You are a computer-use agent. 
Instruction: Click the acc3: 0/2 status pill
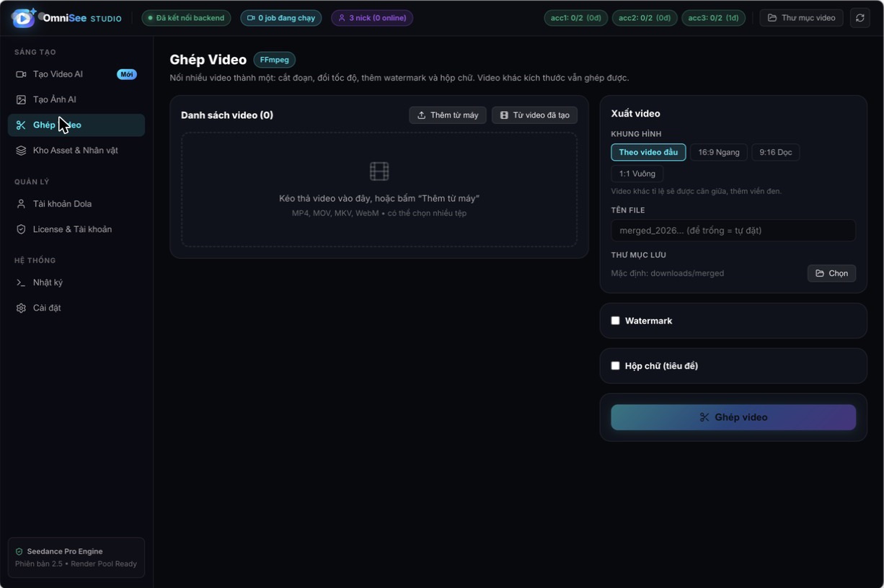click(714, 18)
